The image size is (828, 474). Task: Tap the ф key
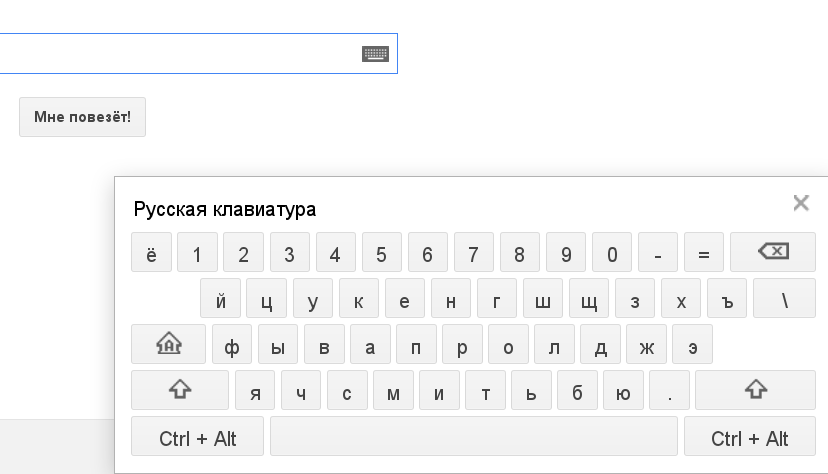(232, 344)
